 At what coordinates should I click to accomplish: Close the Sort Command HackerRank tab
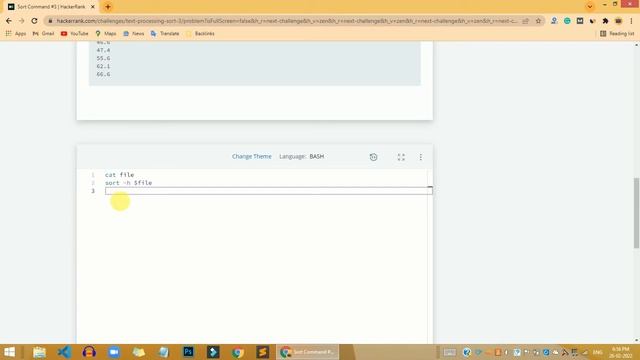pos(93,7)
